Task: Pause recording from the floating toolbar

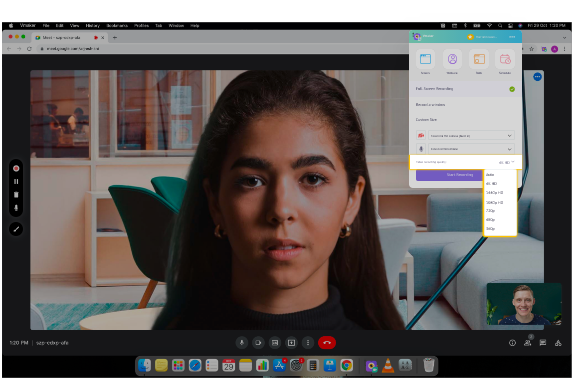Action: [16, 181]
